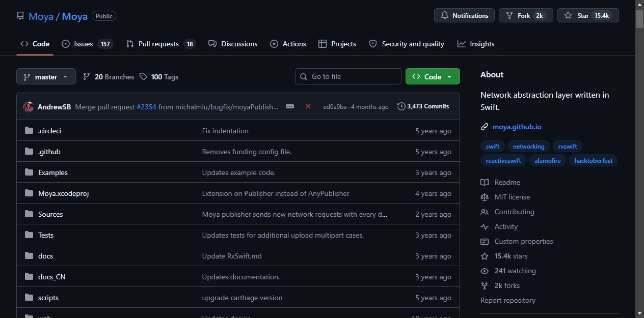
Task: Click the Readme book icon
Action: (x=485, y=182)
